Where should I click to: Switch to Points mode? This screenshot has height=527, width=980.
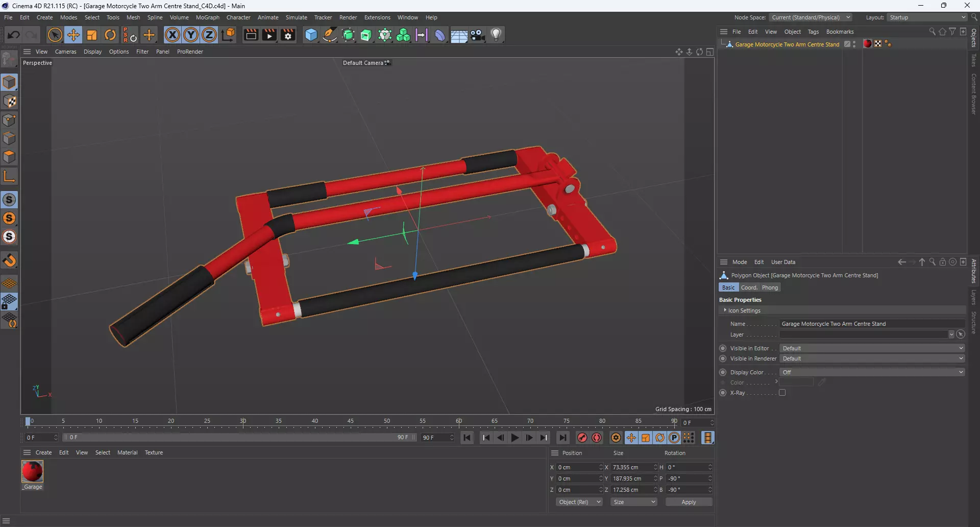point(10,120)
